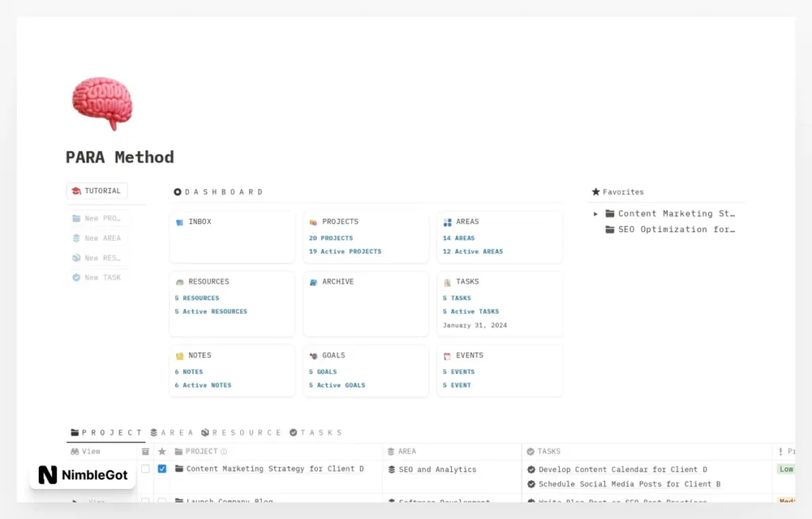Switch to the RESOURCE tab

(x=241, y=433)
